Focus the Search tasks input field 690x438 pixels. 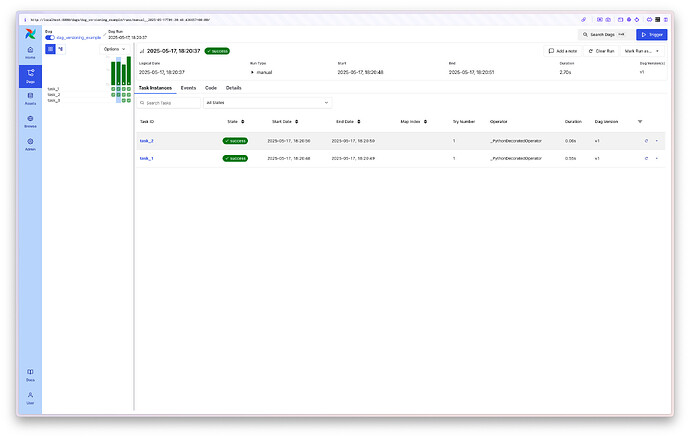coord(168,102)
